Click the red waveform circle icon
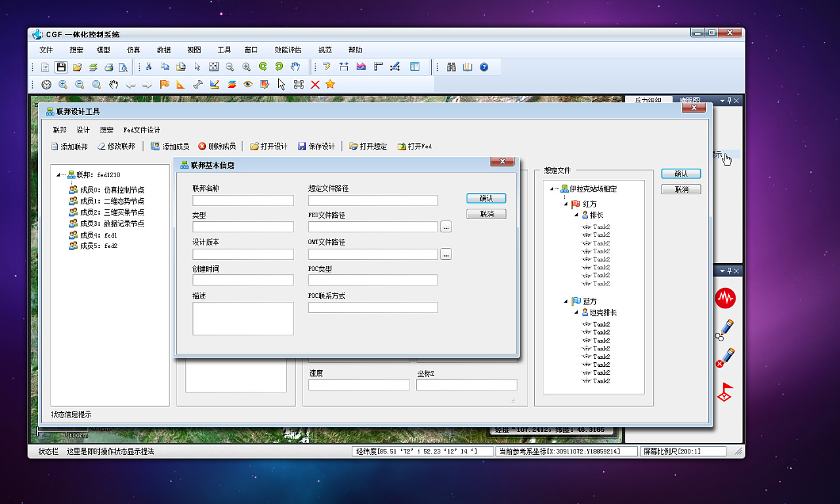Viewport: 840px width, 504px height. (x=725, y=298)
